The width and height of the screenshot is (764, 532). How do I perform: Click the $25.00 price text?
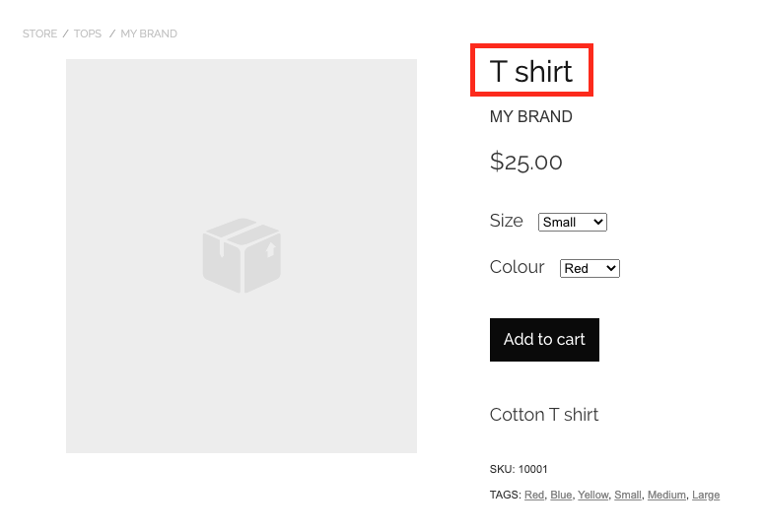(x=525, y=162)
